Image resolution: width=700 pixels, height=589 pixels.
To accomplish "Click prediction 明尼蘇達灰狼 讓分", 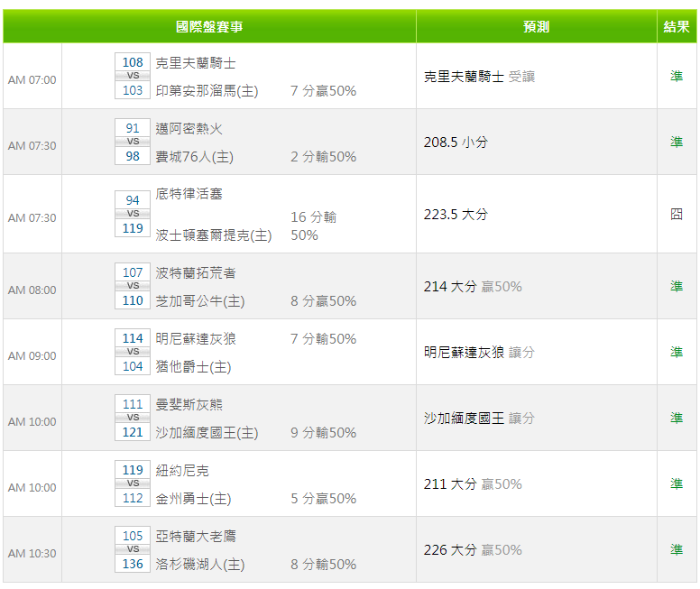I will (479, 353).
